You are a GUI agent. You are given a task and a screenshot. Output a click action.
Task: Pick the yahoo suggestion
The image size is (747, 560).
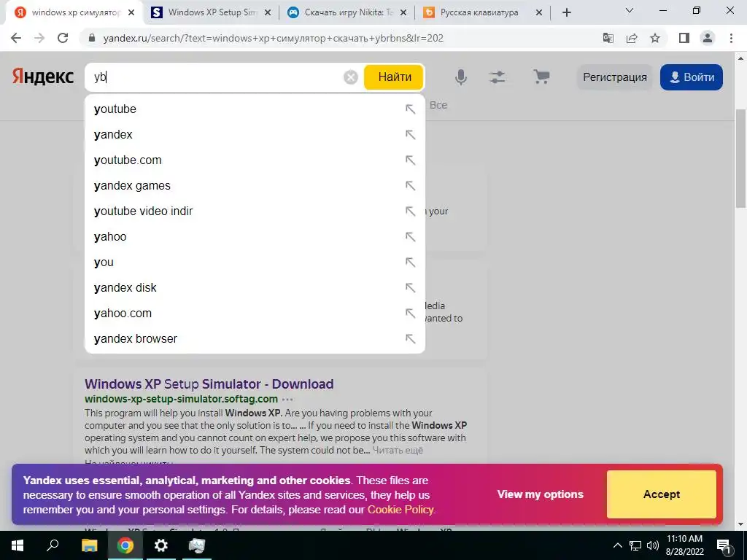(255, 237)
